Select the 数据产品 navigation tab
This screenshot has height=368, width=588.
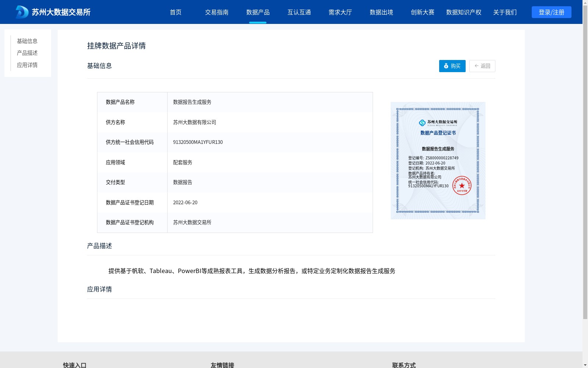point(258,12)
